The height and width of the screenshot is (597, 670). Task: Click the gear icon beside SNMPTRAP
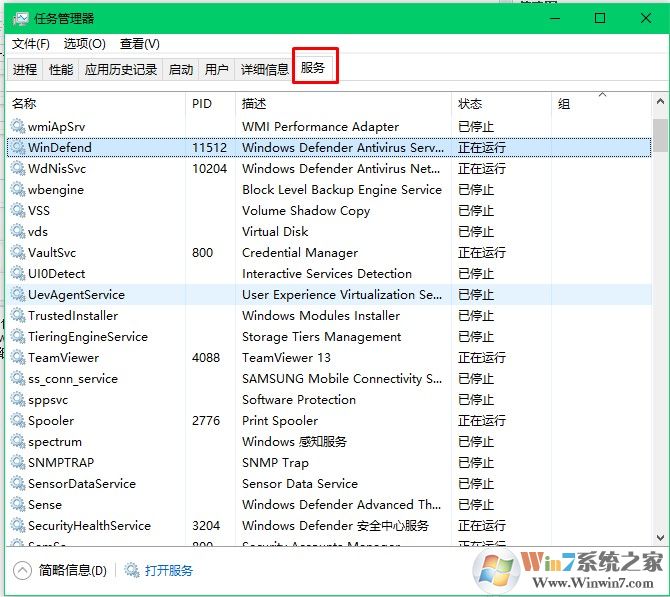[x=18, y=462]
